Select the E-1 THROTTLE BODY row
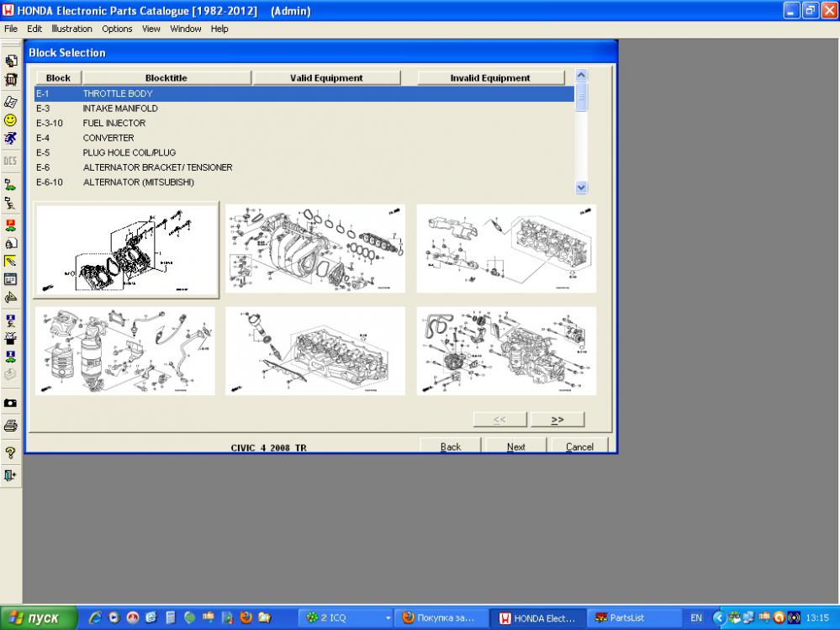The width and height of the screenshot is (840, 630). point(304,93)
